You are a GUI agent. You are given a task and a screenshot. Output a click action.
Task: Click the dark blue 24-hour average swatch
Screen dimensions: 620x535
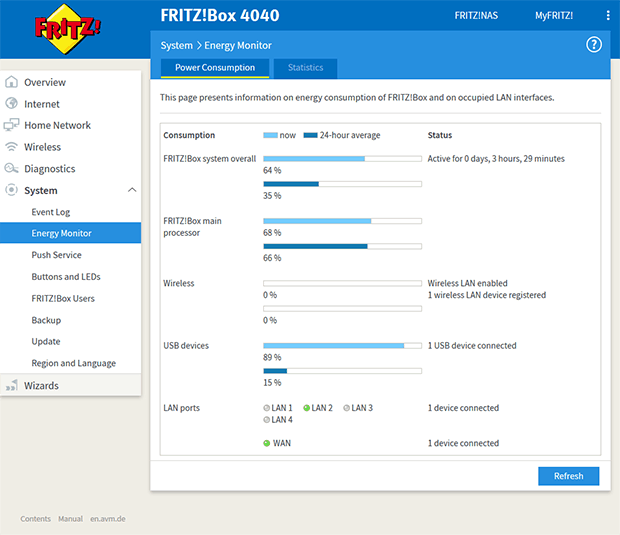310,135
